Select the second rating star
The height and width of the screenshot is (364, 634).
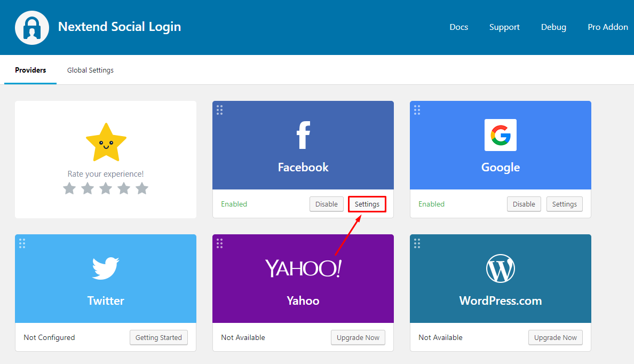(88, 188)
